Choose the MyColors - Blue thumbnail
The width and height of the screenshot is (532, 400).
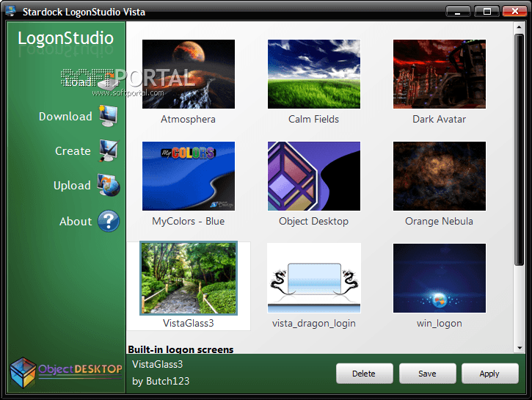pyautogui.click(x=189, y=176)
